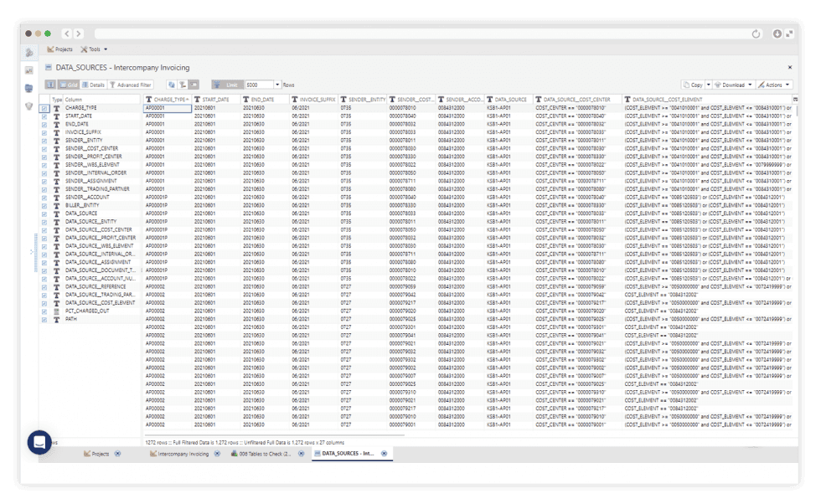The image size is (821, 504).
Task: Click numeric type icon for PCT_CHARGED_OUT
Action: coord(57,311)
